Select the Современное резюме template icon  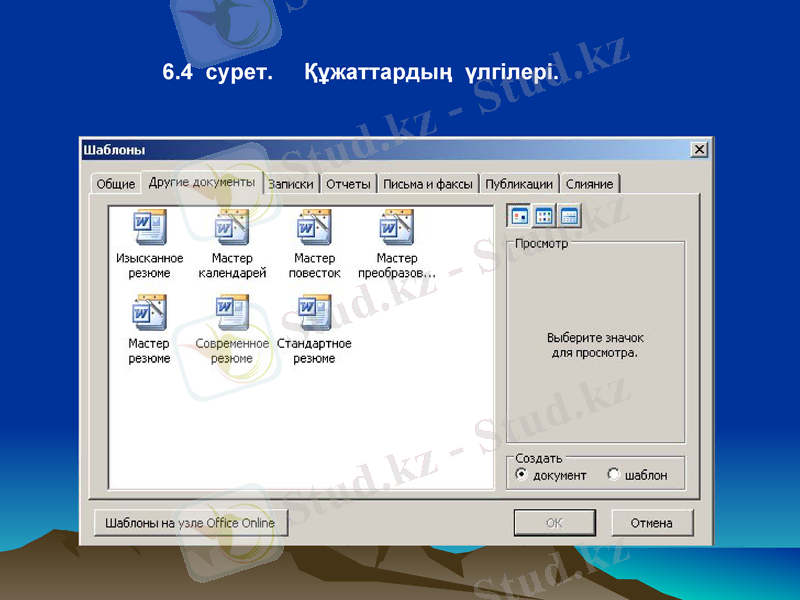pyautogui.click(x=232, y=313)
